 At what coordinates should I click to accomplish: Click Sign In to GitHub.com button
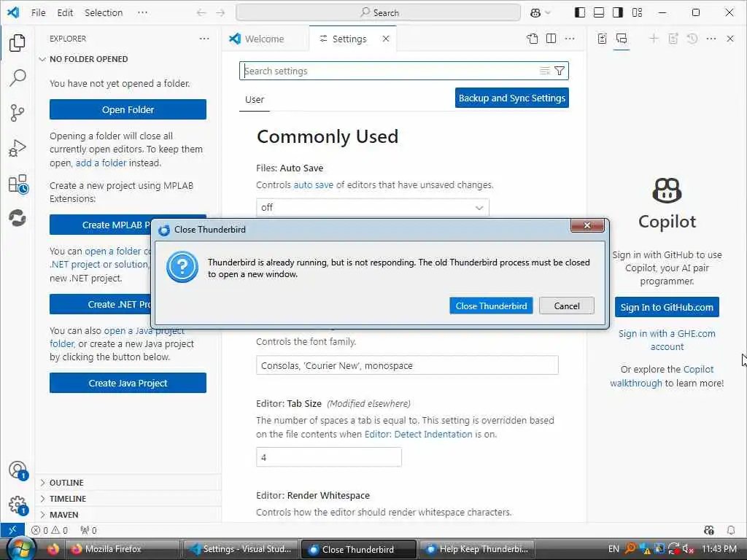(667, 307)
